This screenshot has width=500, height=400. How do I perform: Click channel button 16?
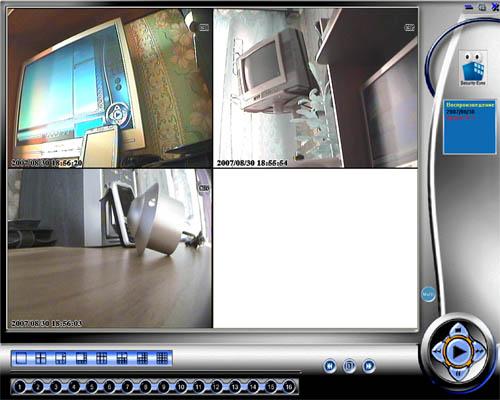coord(289,387)
